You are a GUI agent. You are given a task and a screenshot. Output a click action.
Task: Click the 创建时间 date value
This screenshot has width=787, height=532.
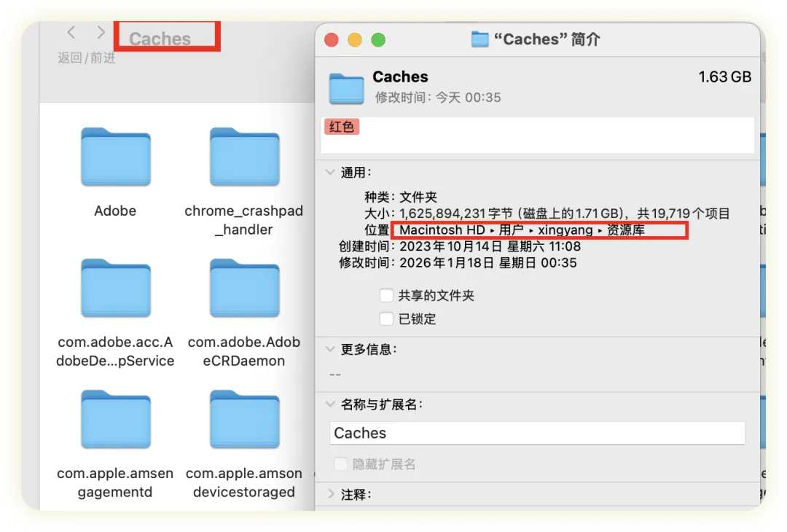tap(490, 246)
